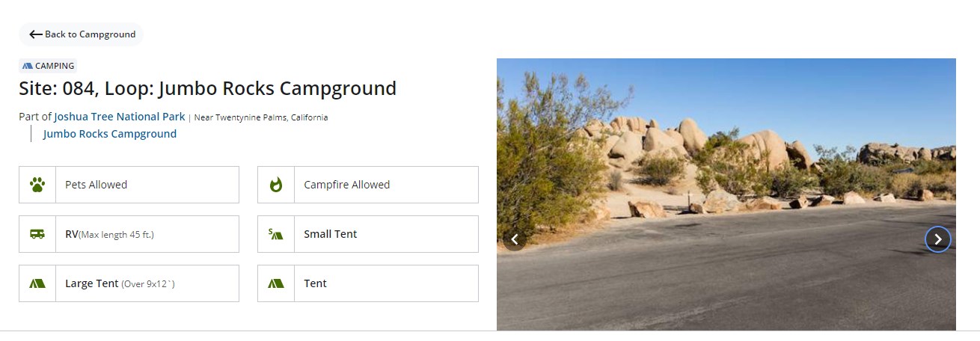This screenshot has height=341, width=980.
Task: Click the paw print Pets Allowed icon
Action: [37, 185]
